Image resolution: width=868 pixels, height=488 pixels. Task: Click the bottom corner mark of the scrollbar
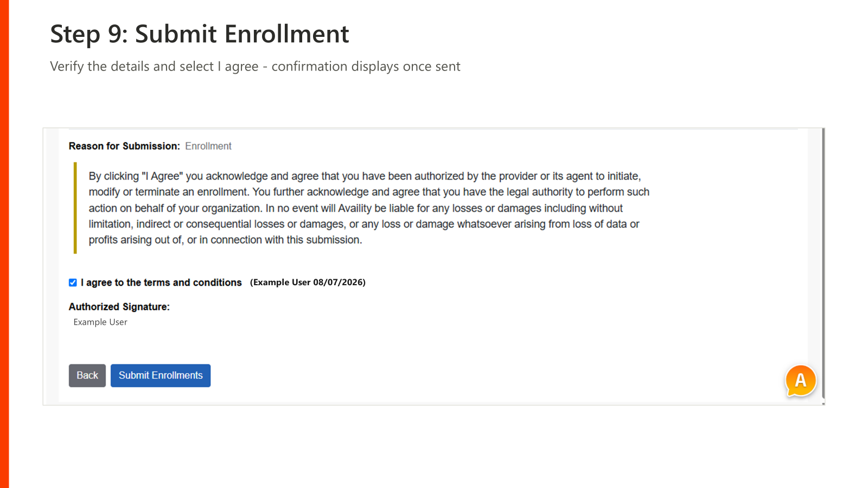pyautogui.click(x=824, y=403)
